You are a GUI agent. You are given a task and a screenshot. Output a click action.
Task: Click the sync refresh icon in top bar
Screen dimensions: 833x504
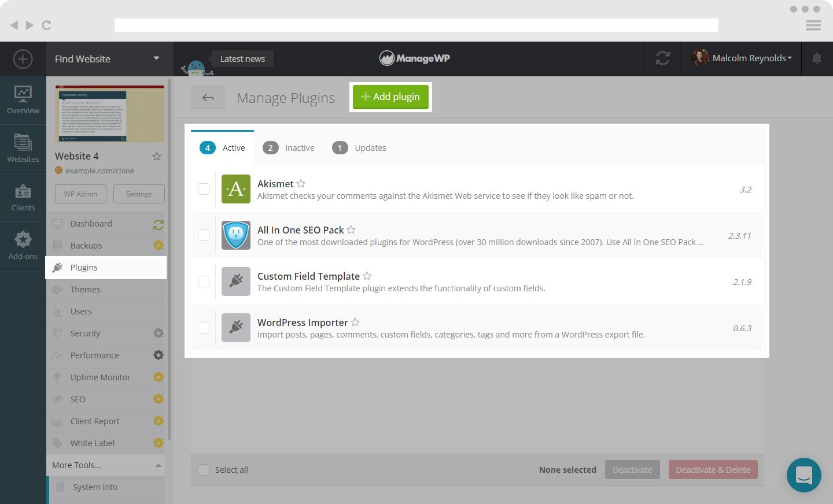pos(663,58)
